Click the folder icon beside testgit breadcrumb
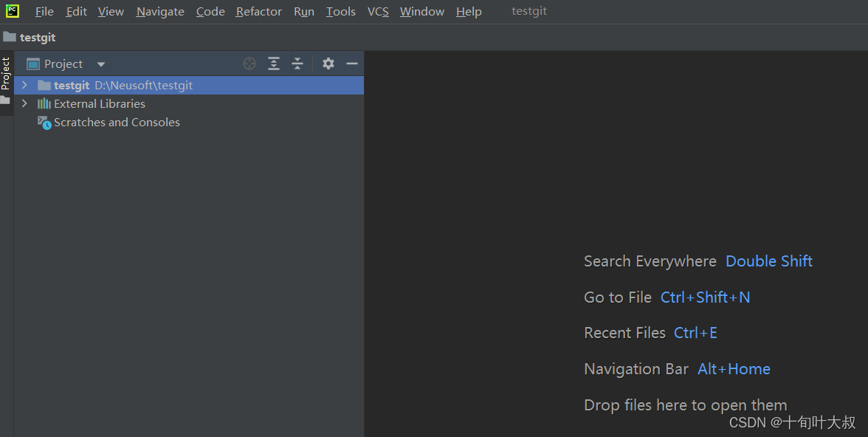The image size is (868, 437). 10,37
